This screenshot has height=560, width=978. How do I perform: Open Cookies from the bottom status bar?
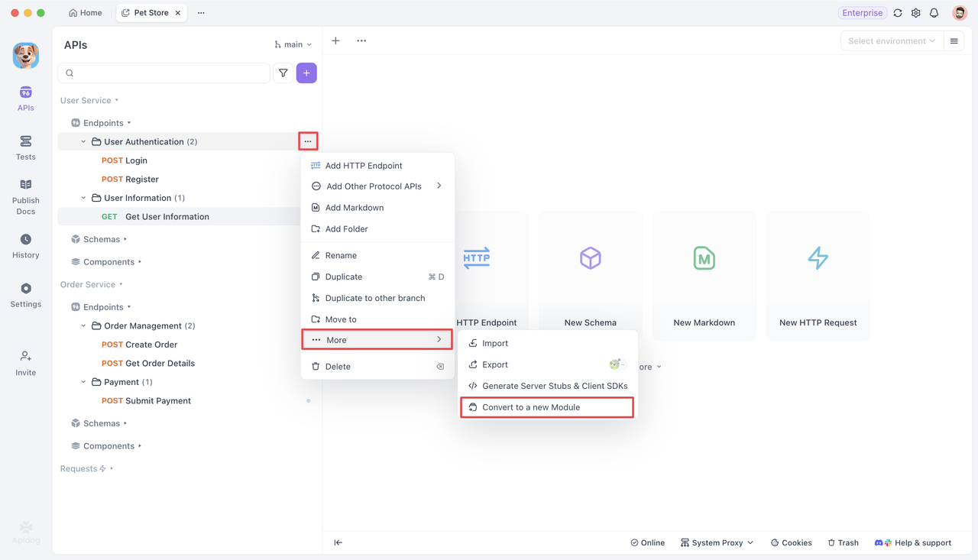(x=791, y=542)
